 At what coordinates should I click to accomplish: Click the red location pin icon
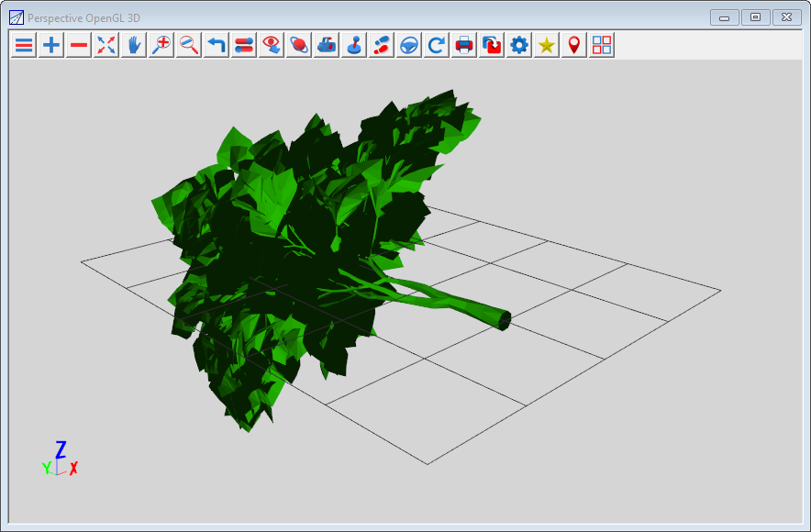click(574, 45)
